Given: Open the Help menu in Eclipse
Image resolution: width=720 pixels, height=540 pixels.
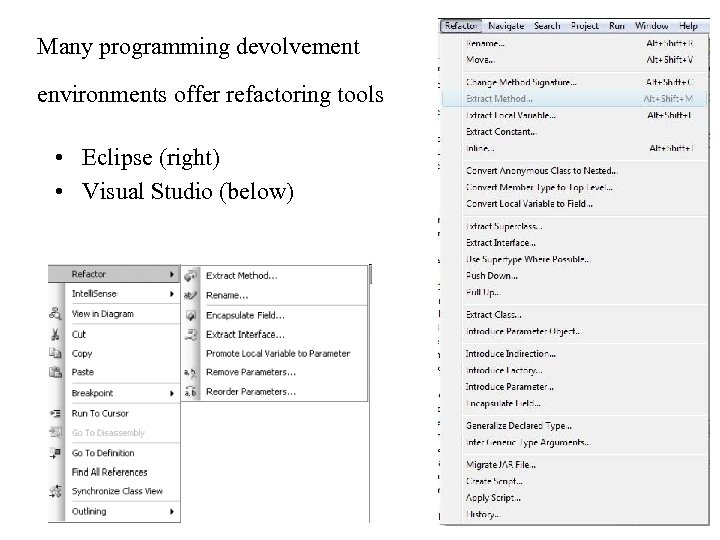Looking at the screenshot, I should click(x=688, y=26).
